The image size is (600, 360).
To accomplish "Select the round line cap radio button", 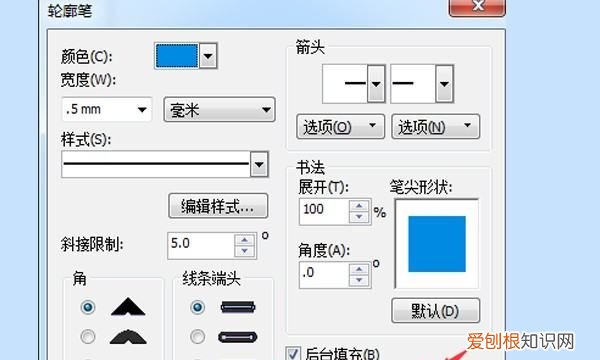I will pyautogui.click(x=197, y=337).
